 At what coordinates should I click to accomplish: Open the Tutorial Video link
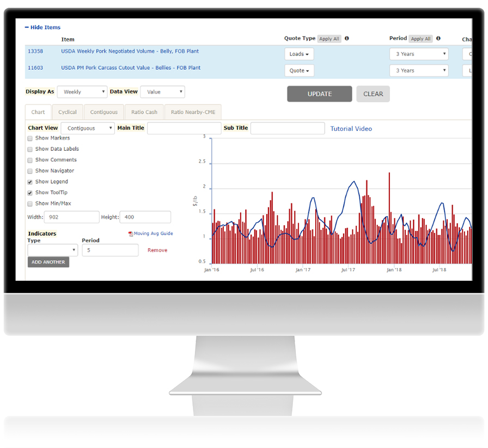(x=351, y=129)
